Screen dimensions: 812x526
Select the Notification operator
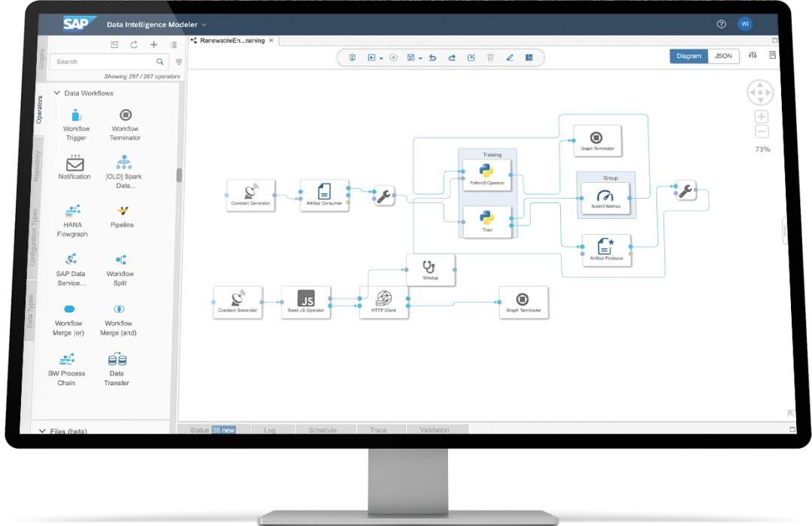coord(74,167)
